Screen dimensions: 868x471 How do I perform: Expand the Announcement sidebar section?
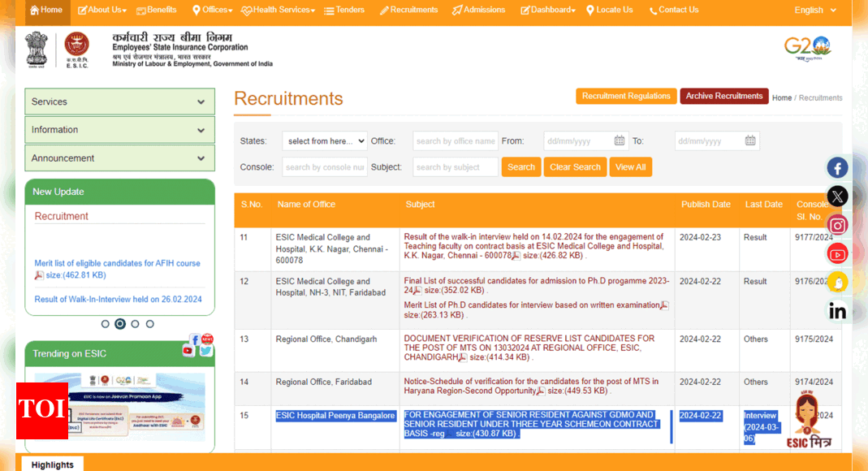pos(119,158)
